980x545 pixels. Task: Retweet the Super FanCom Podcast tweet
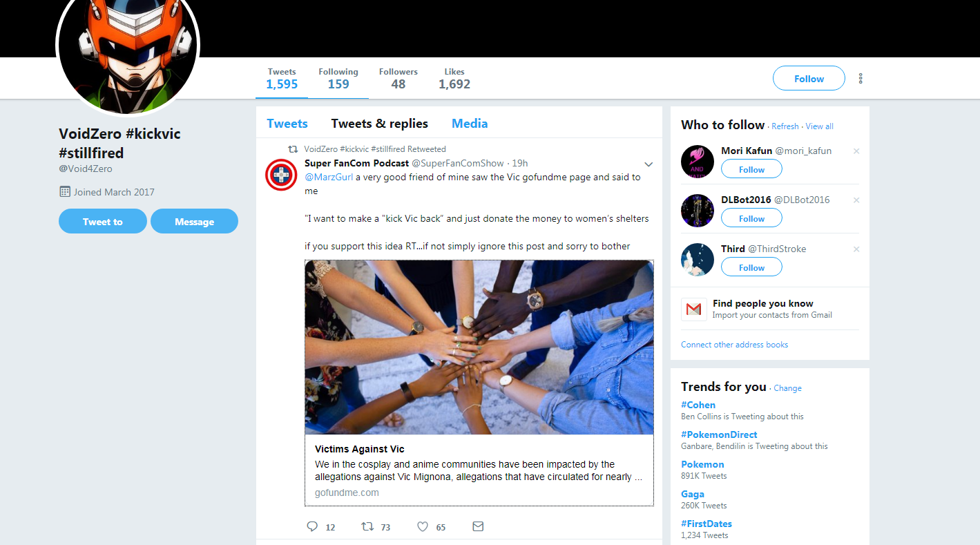pos(367,526)
